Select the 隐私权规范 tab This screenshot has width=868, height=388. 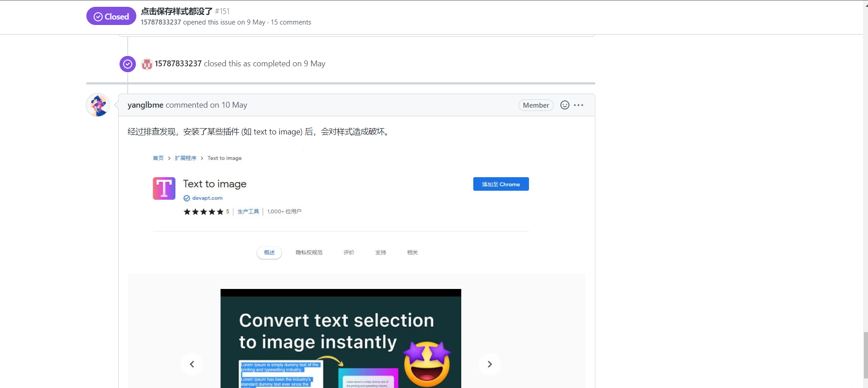click(309, 253)
